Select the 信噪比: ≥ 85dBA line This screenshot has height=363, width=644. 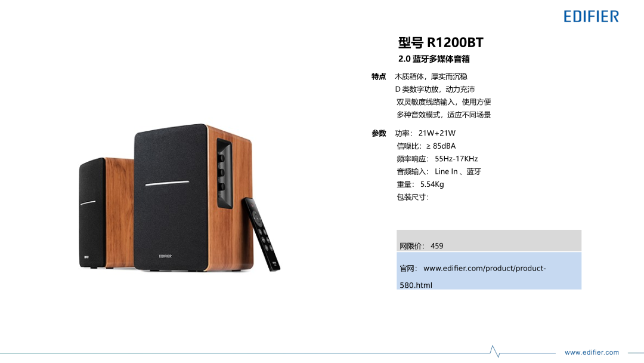426,146
